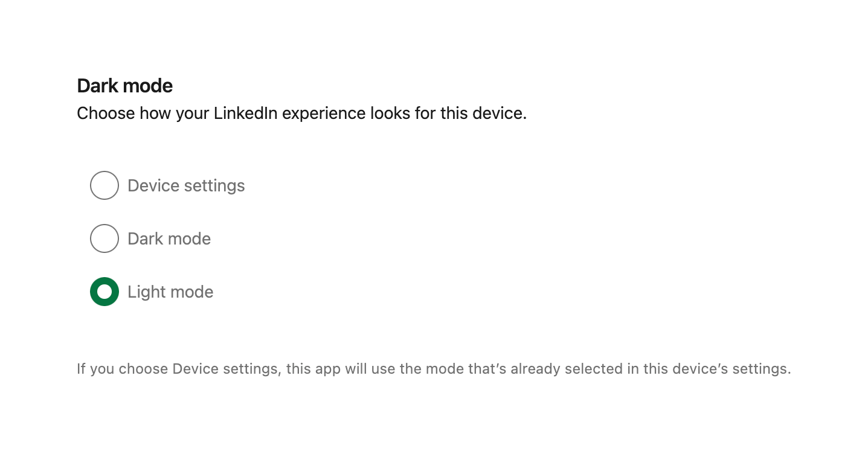Image resolution: width=868 pixels, height=454 pixels.
Task: Click the selected Light mode radio button
Action: click(x=104, y=292)
